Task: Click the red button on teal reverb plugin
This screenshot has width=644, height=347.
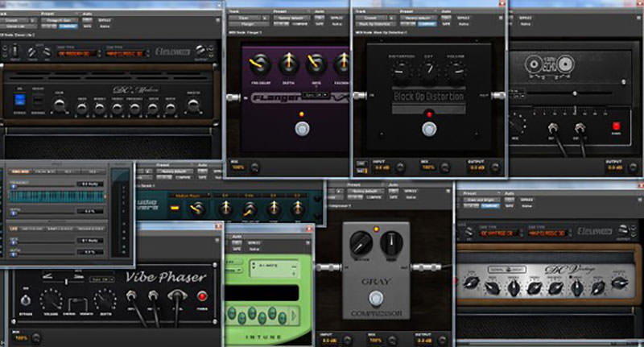Action: click(175, 208)
